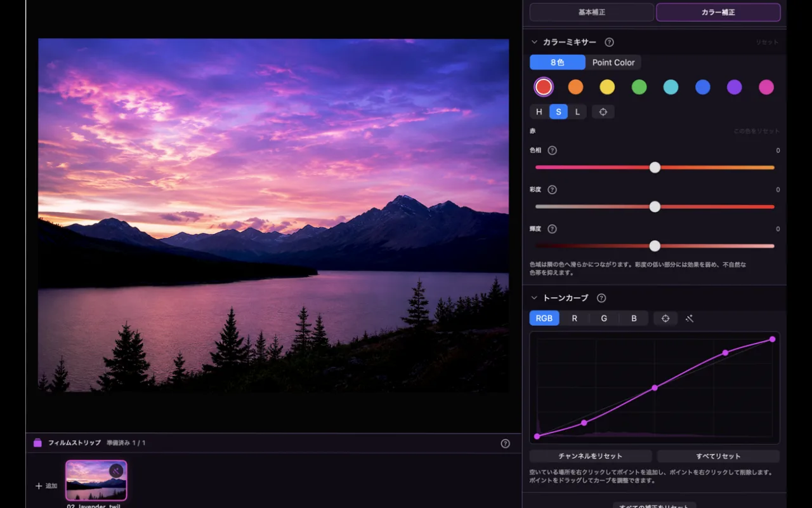Click チャンネルをリセット button
The image size is (812, 508).
pyautogui.click(x=591, y=456)
